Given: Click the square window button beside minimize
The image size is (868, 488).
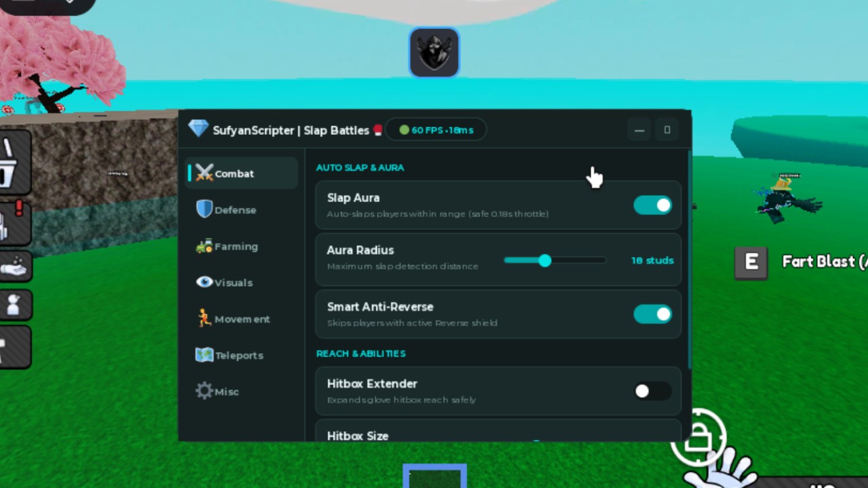Looking at the screenshot, I should (667, 130).
